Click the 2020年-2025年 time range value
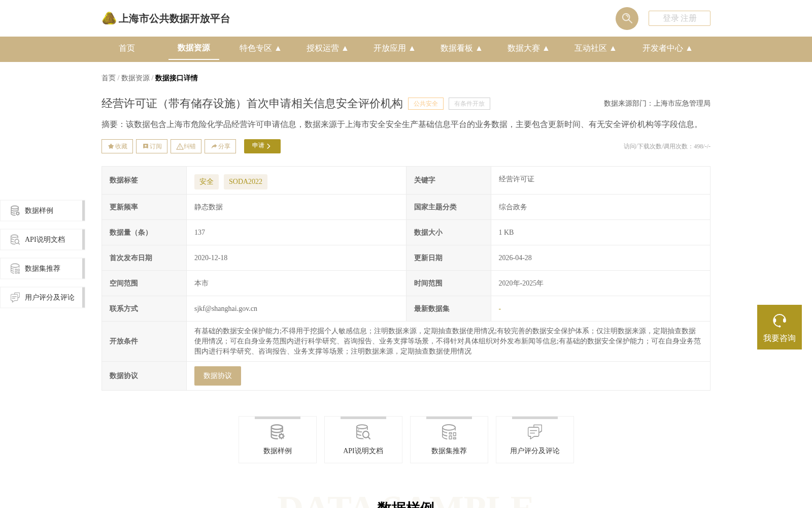Screen dimensions: 812x508 click(x=521, y=283)
